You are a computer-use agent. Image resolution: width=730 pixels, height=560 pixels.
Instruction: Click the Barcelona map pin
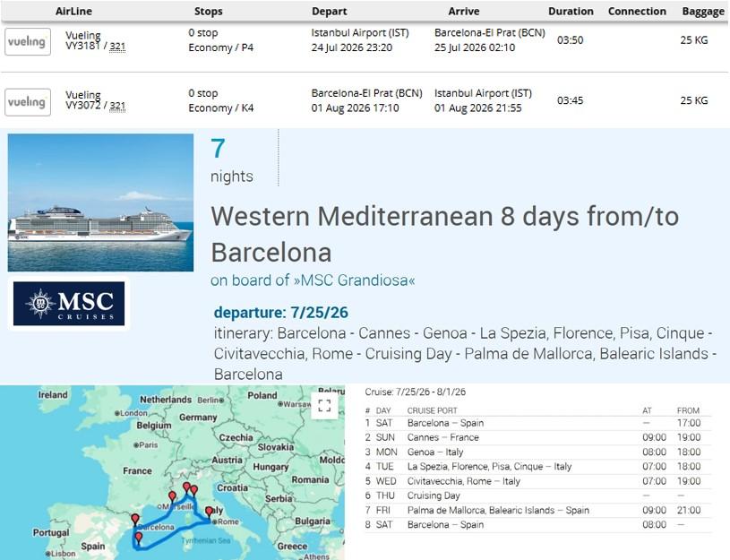click(135, 519)
